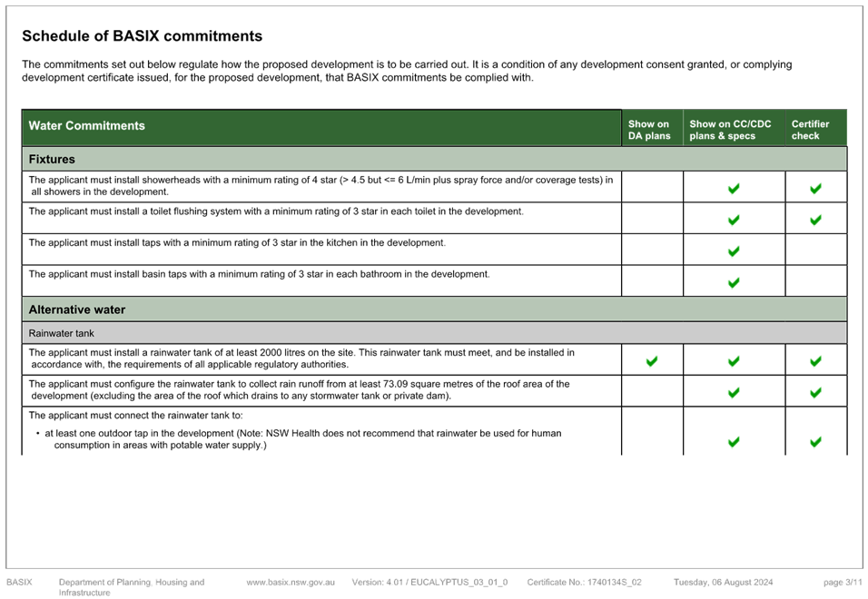The image size is (868, 599).
Task: Click the 'Schedule of BASIX commitments' heading
Action: tap(142, 36)
